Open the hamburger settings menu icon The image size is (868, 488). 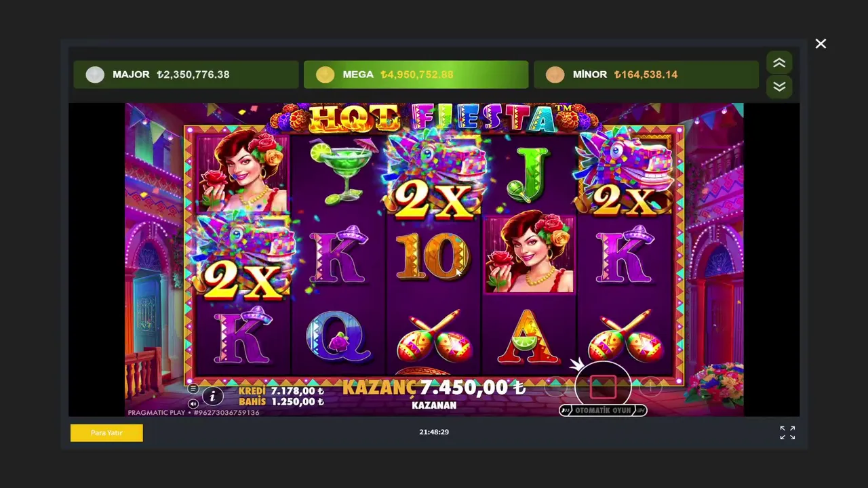(x=193, y=389)
